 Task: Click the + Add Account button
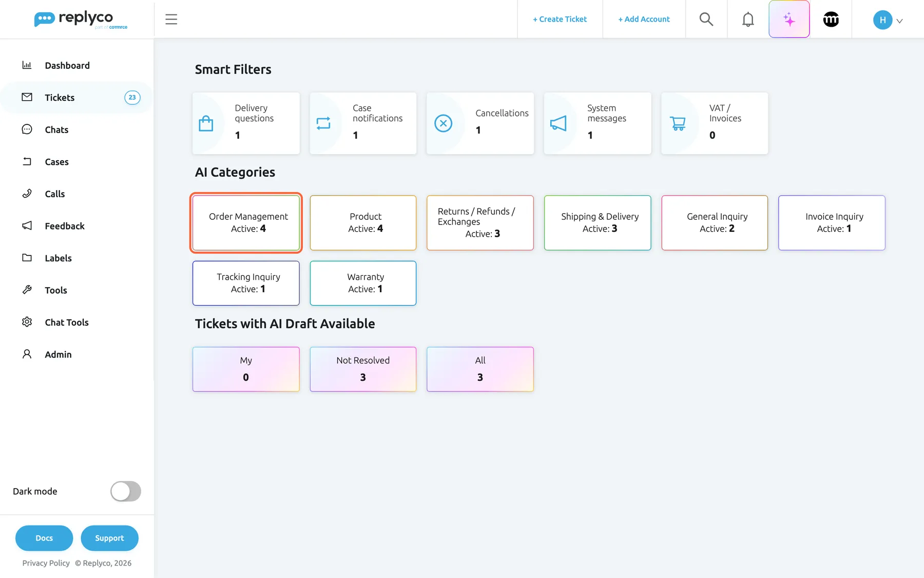pyautogui.click(x=644, y=19)
